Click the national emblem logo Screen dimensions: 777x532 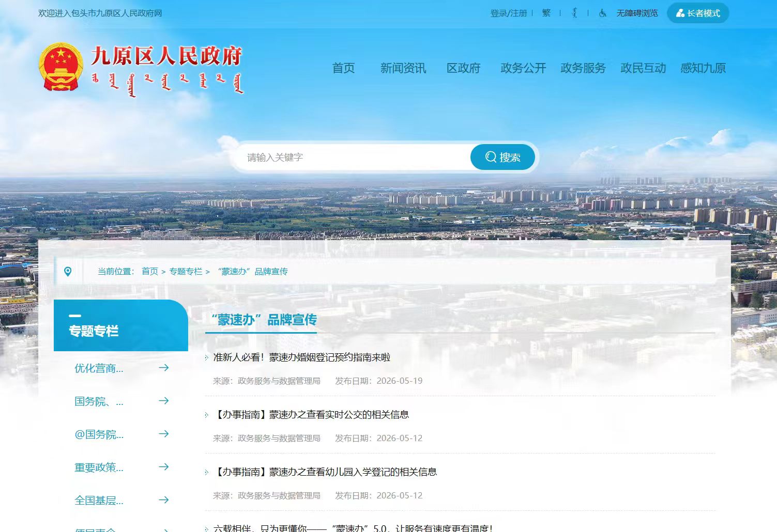(61, 67)
